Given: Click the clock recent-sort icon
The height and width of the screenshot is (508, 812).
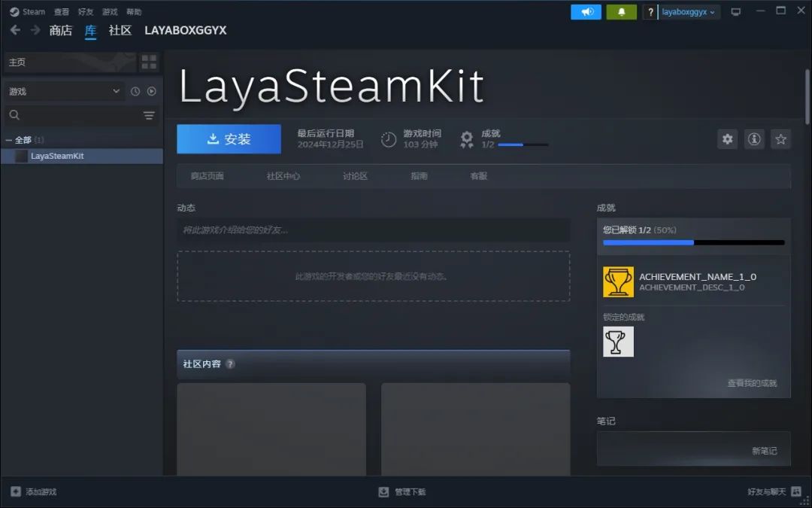Looking at the screenshot, I should point(135,91).
